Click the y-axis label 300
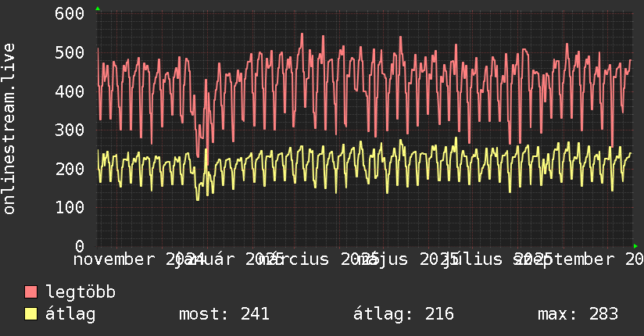Viewport: 644px width, 336px height. click(70, 130)
